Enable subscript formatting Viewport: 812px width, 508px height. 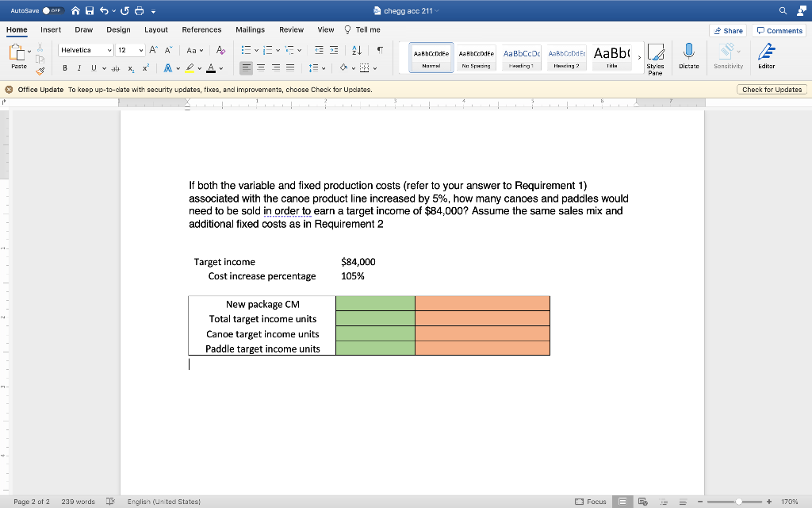point(132,68)
